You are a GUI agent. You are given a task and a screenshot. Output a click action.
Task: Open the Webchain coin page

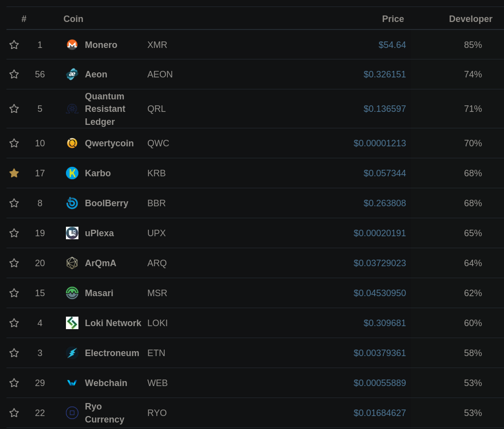tap(106, 383)
